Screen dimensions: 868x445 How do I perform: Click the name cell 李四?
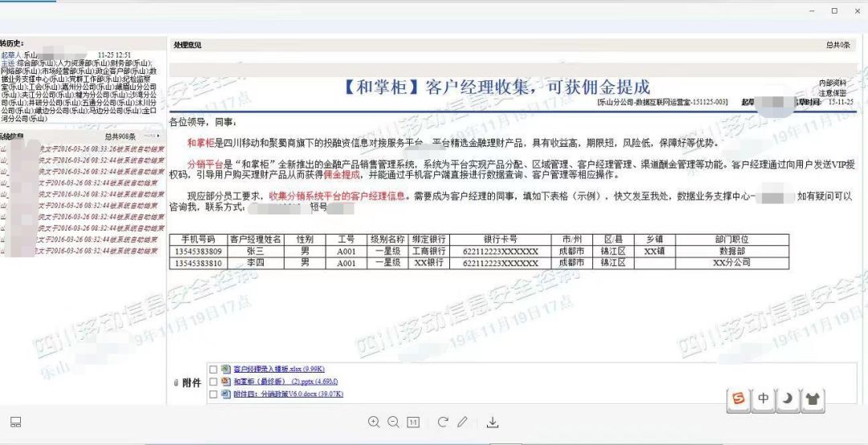coord(256,263)
